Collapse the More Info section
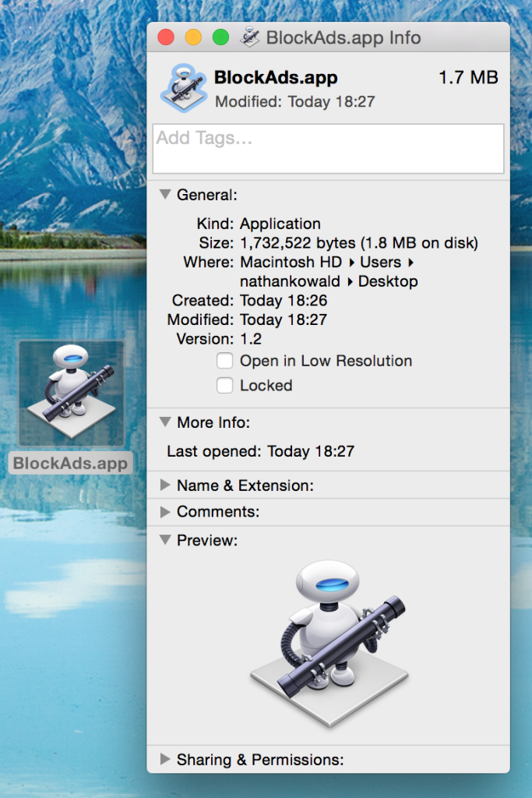The image size is (532, 798). point(165,422)
